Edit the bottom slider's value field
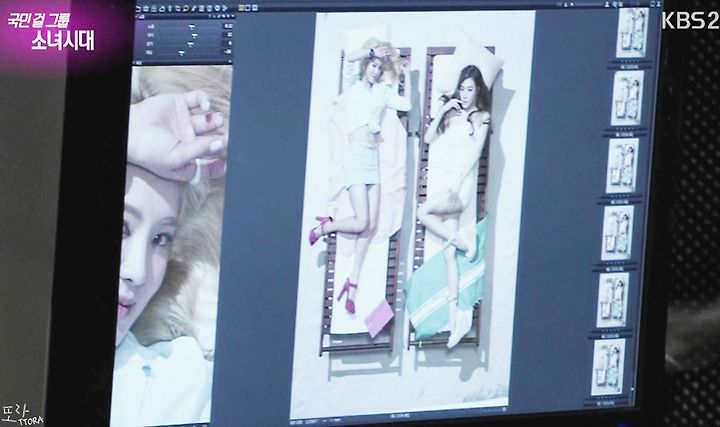This screenshot has width=720, height=427. 228,51
